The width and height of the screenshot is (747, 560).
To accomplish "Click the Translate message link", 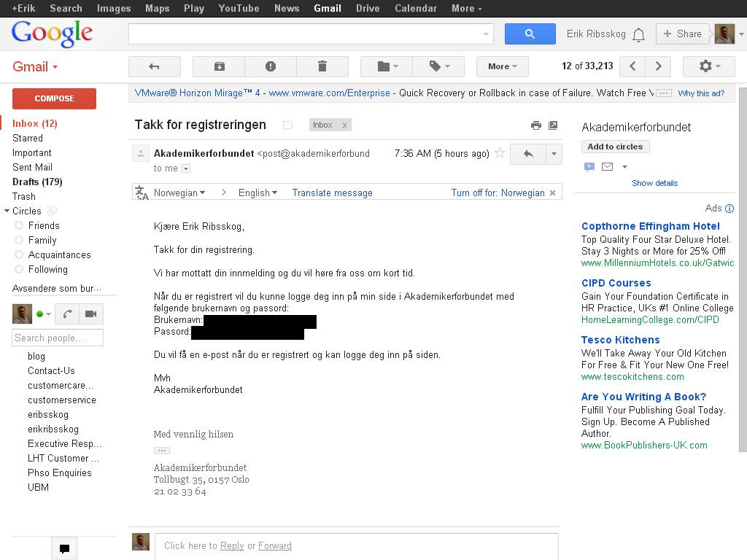I will [x=332, y=192].
